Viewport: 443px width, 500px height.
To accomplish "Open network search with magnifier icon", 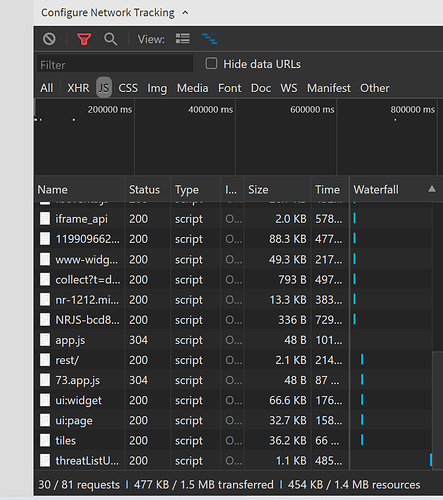I will tap(110, 39).
